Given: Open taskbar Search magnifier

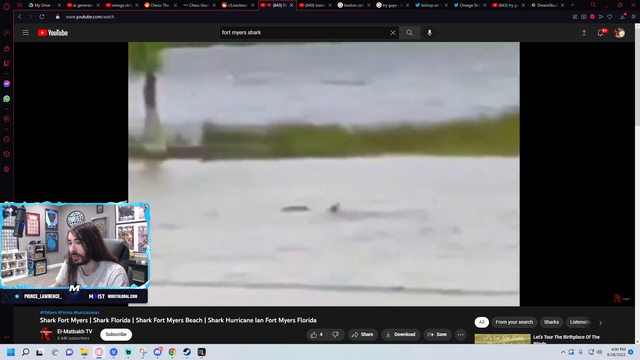Looking at the screenshot, I should tap(25, 352).
